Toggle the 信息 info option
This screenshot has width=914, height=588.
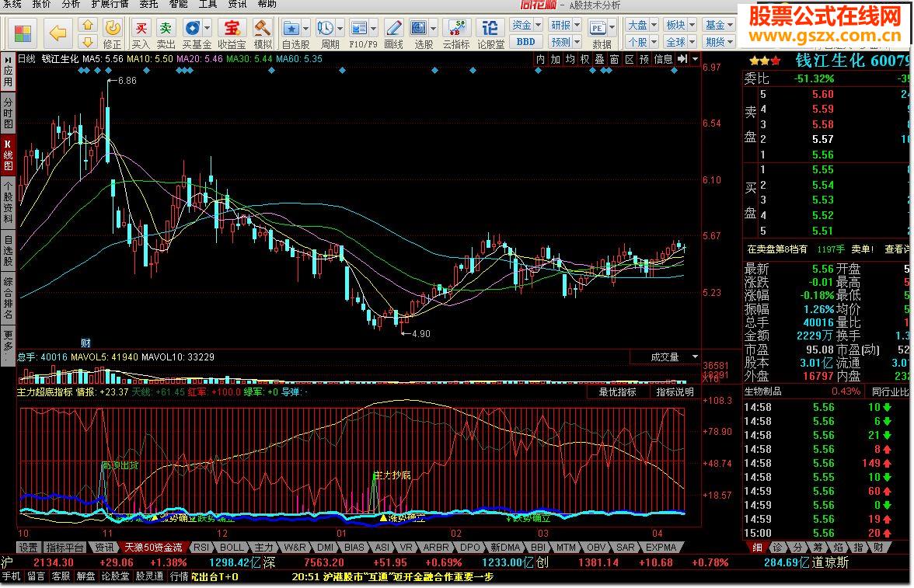pos(663,59)
